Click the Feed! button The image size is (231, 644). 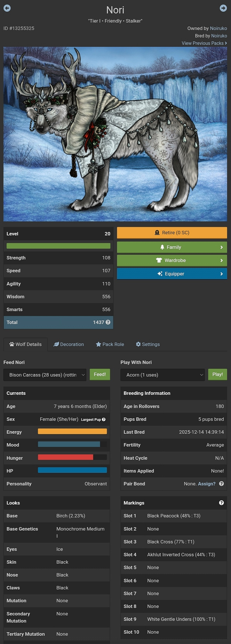[x=100, y=374]
